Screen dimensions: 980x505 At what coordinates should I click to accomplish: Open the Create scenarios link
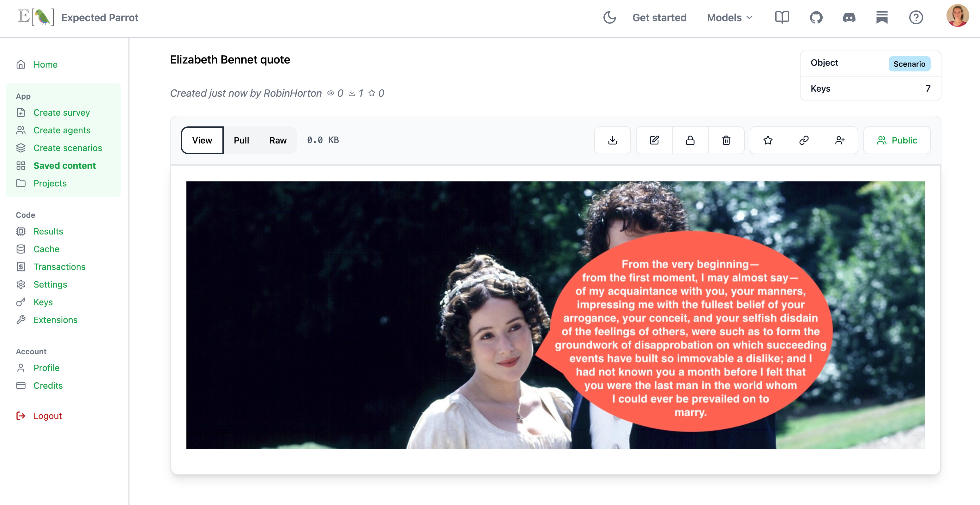(68, 148)
